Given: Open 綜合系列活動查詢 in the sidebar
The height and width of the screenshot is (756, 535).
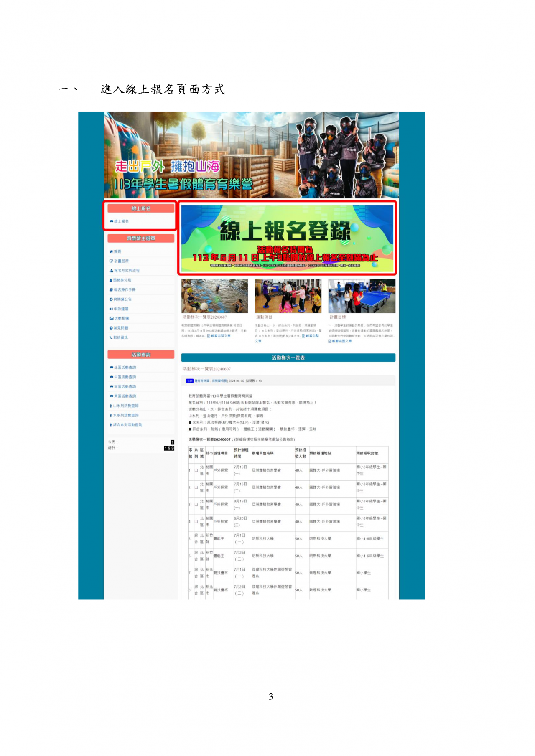Looking at the screenshot, I should (x=127, y=425).
